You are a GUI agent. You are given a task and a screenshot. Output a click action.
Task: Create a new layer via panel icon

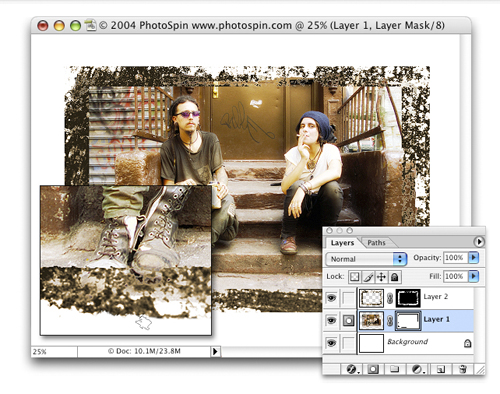(441, 369)
